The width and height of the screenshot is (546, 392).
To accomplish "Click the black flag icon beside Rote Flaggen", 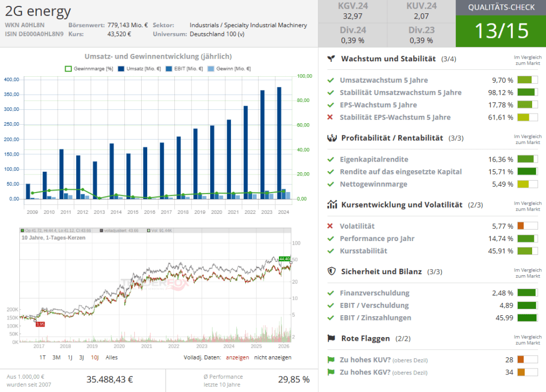I will point(331,338).
